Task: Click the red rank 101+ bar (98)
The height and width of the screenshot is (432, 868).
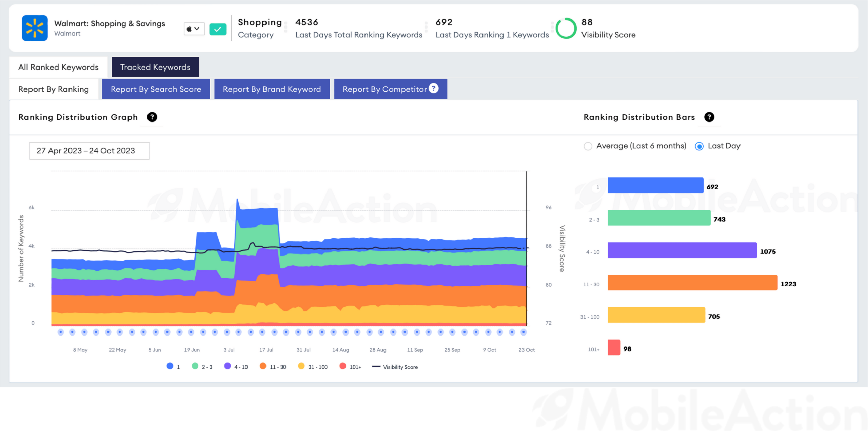Action: (614, 348)
